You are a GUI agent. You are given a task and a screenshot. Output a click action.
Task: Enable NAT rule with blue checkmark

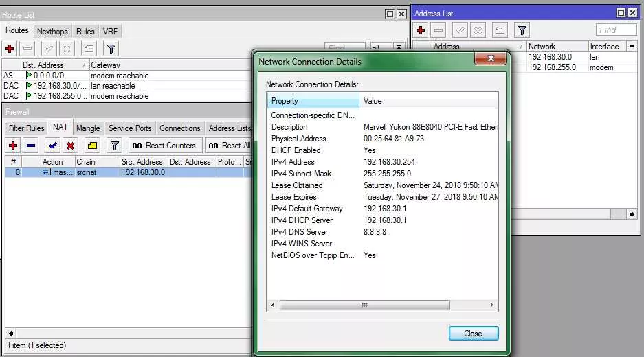tap(52, 146)
